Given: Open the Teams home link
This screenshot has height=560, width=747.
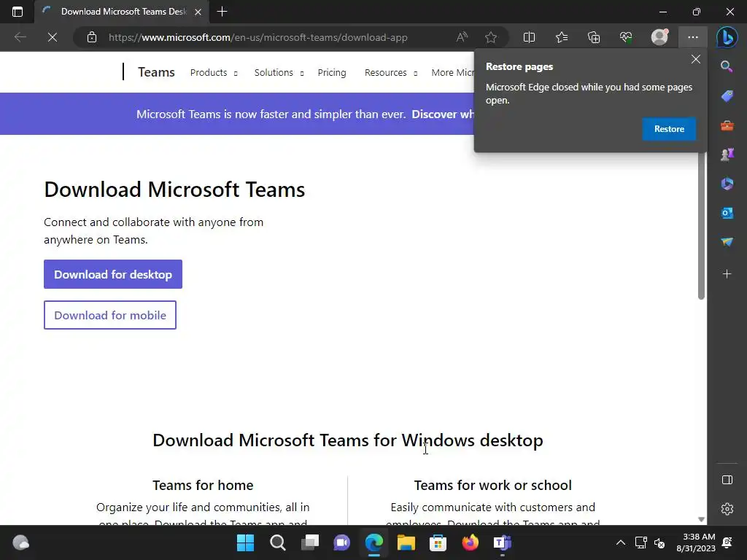Looking at the screenshot, I should point(156,72).
